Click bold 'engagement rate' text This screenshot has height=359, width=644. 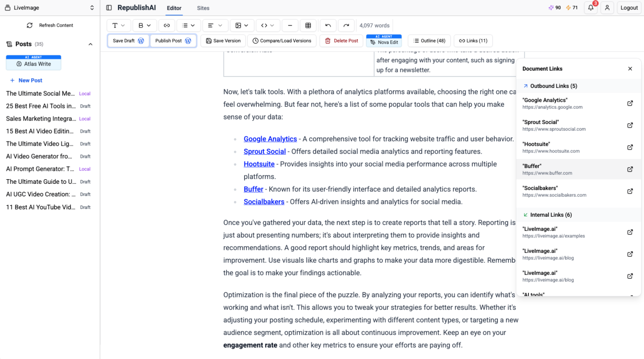coord(250,345)
